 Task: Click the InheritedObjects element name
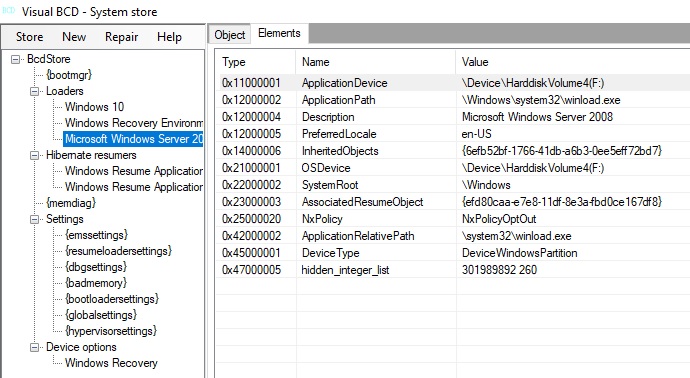pyautogui.click(x=340, y=151)
